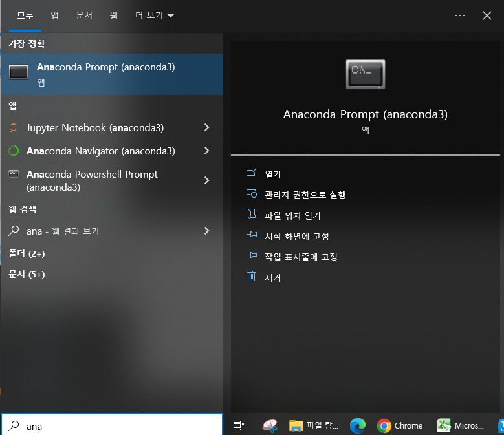This screenshot has width=504, height=435.
Task: Switch to the 앱 tab
Action: point(54,16)
